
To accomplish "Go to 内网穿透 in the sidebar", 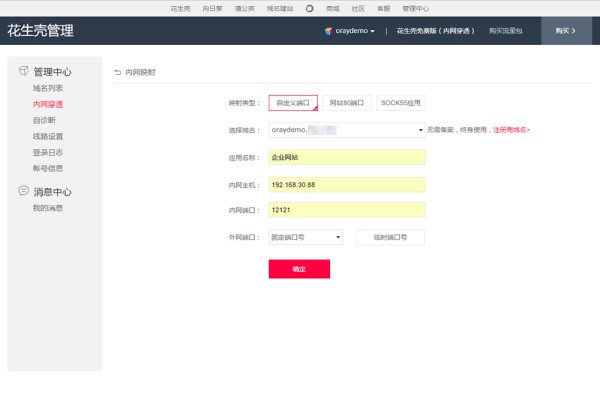I will [48, 104].
